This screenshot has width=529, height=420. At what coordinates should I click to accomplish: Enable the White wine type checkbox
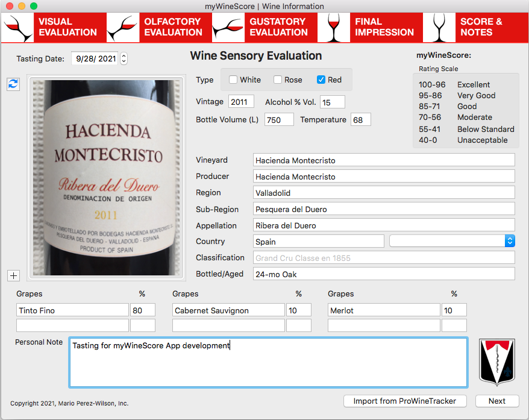[x=233, y=79]
